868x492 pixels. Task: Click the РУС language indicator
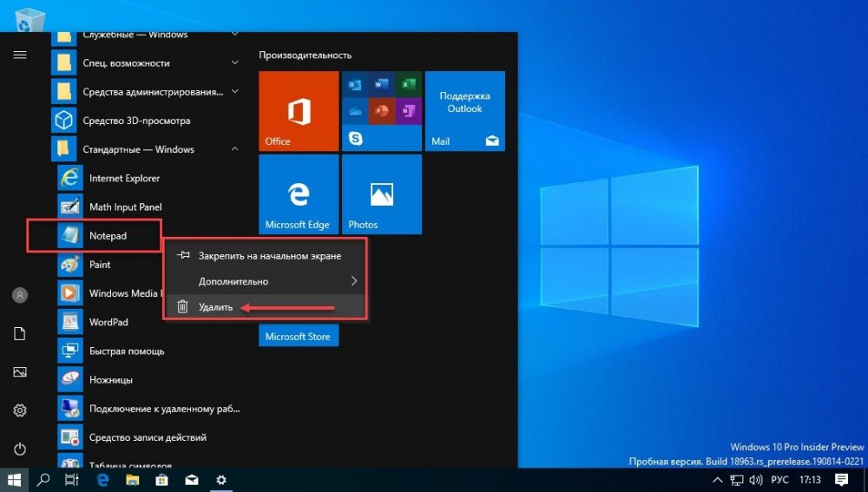779,480
